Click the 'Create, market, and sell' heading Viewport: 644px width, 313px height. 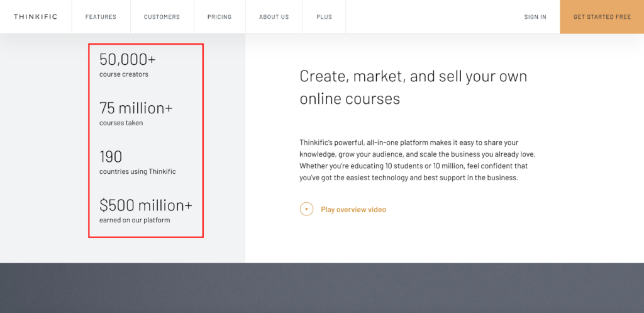pyautogui.click(x=413, y=88)
